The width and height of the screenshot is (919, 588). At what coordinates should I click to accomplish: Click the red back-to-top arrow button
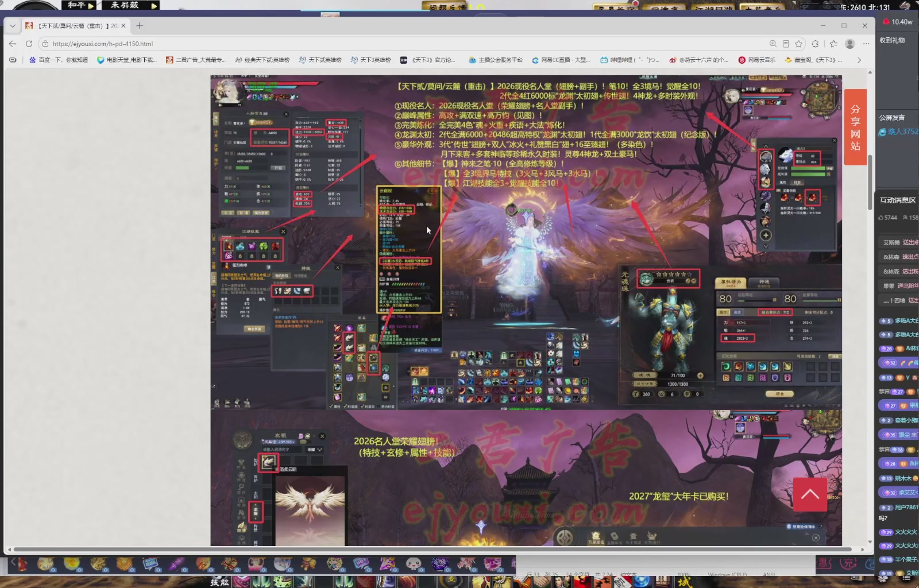[x=810, y=494]
